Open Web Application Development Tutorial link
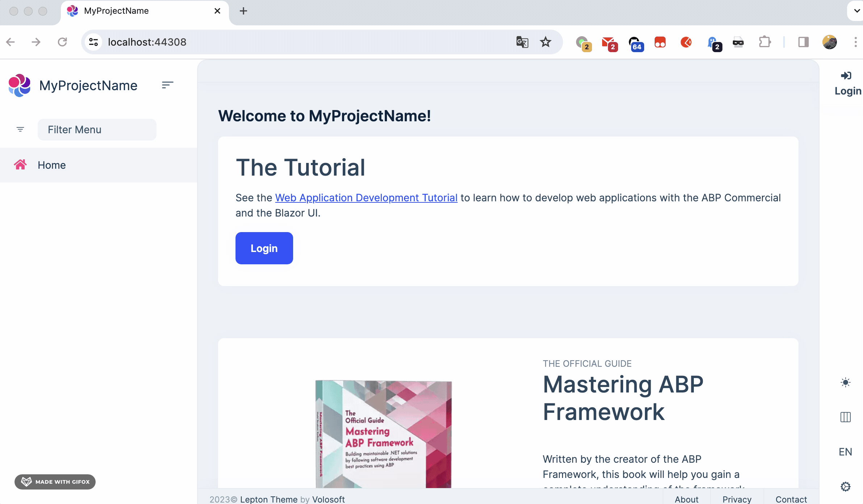 (366, 198)
